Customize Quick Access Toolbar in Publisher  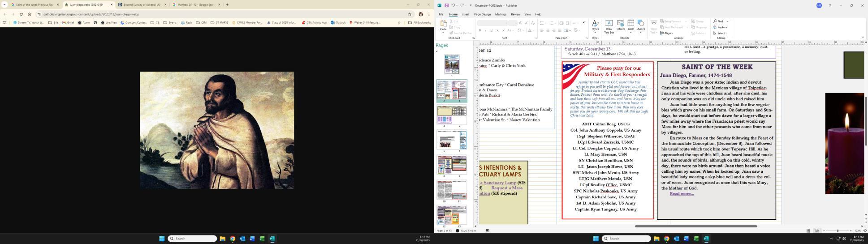click(471, 5)
